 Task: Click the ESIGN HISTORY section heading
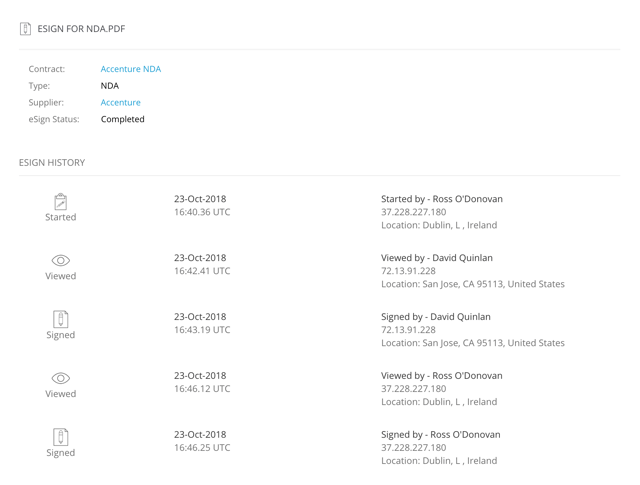(52, 162)
